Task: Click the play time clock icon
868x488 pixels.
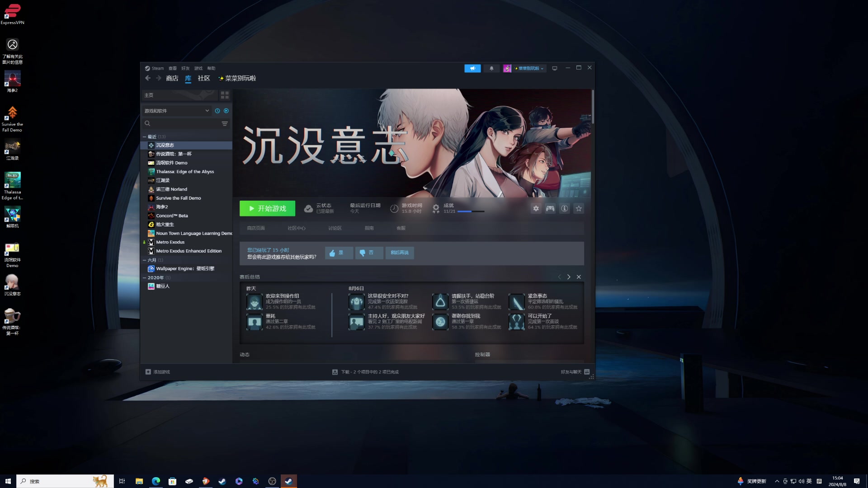Action: coord(394,208)
